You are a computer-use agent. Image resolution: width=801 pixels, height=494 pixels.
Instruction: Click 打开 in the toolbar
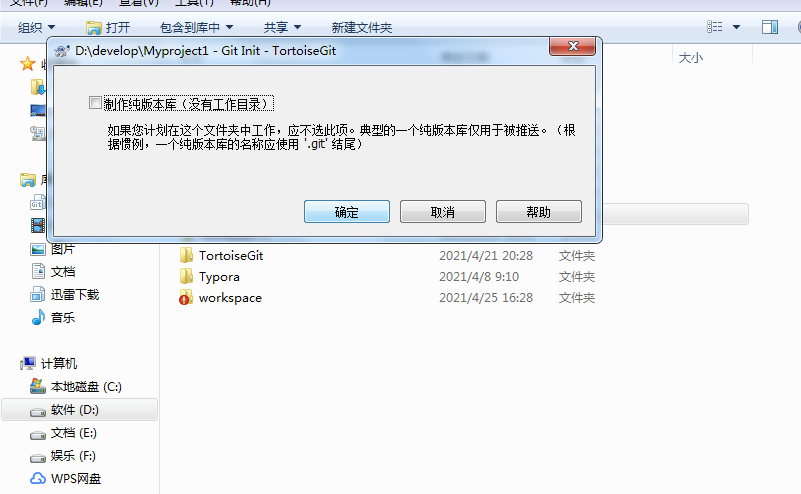click(108, 27)
